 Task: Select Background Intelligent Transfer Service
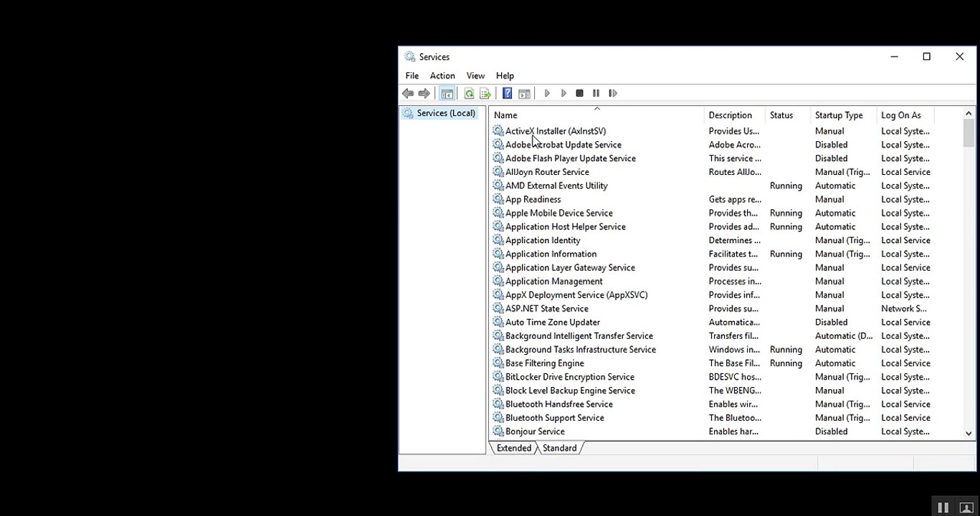click(x=579, y=336)
